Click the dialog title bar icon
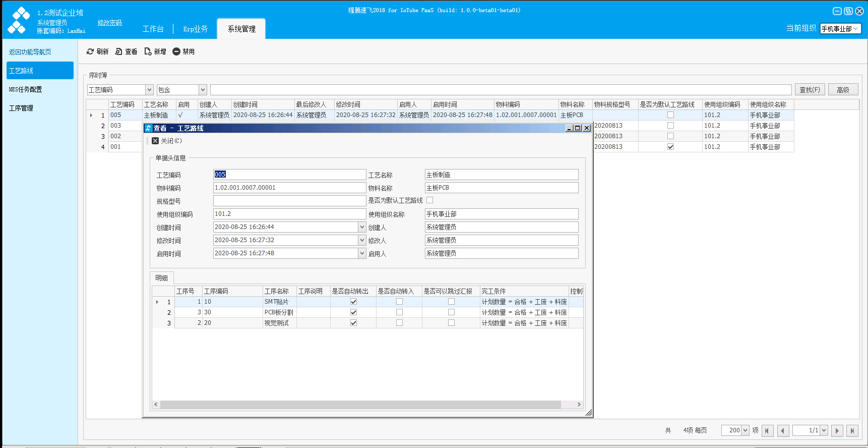Screen dimensions: 868x448 click(149, 128)
